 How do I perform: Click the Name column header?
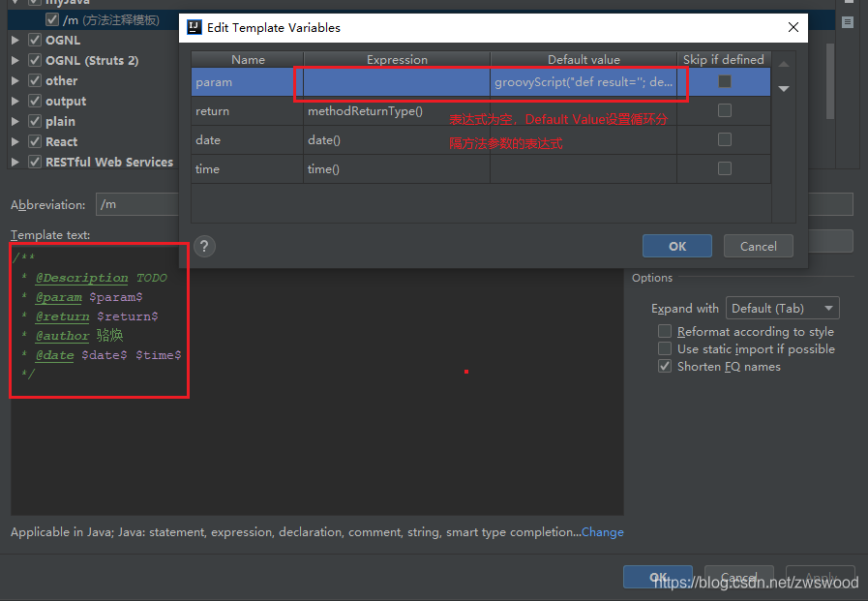248,59
